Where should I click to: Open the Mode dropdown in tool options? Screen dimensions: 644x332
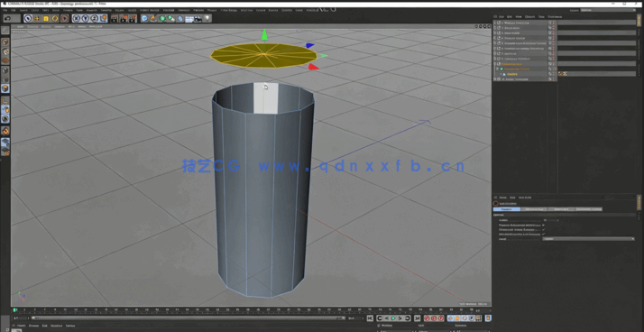[x=588, y=239]
